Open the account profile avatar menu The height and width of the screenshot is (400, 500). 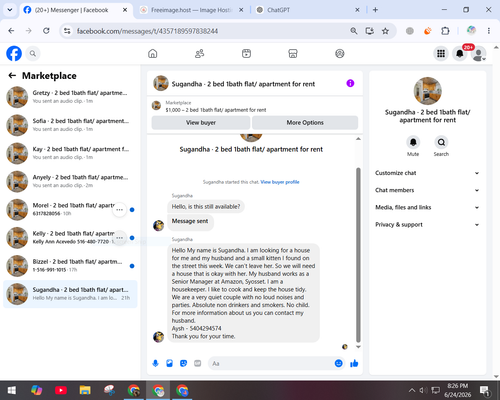pyautogui.click(x=479, y=54)
